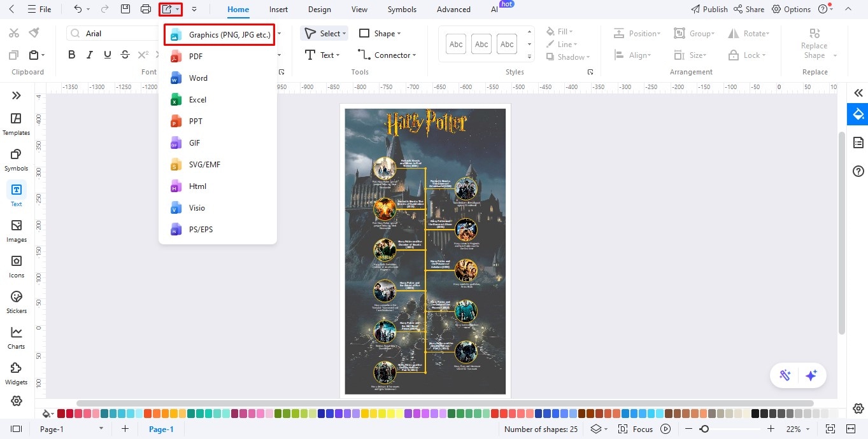
Task: Click the gear icon in left sidebar
Action: pos(17,401)
